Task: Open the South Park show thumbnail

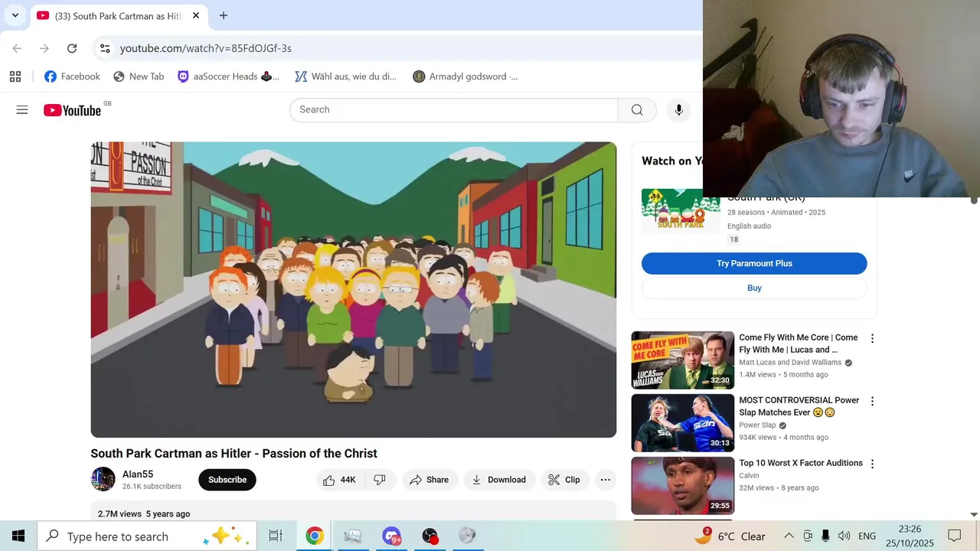Action: [681, 210]
